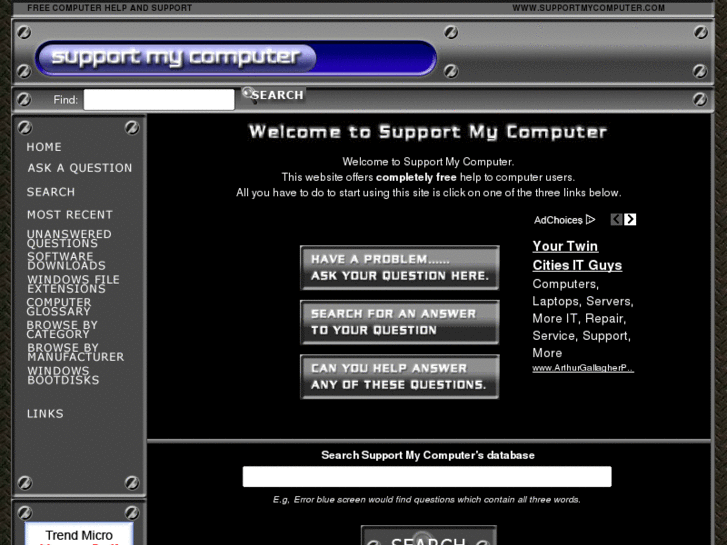Click the Support My Computer logo banner

click(236, 58)
